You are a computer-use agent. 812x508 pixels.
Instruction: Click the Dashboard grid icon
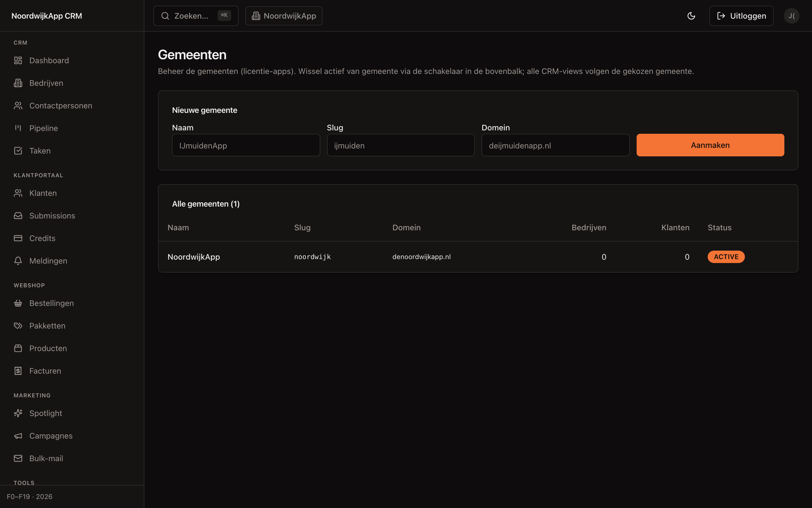tap(18, 60)
